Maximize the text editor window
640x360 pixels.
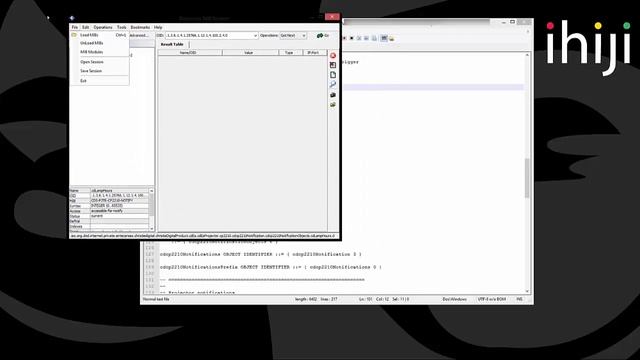click(x=513, y=22)
